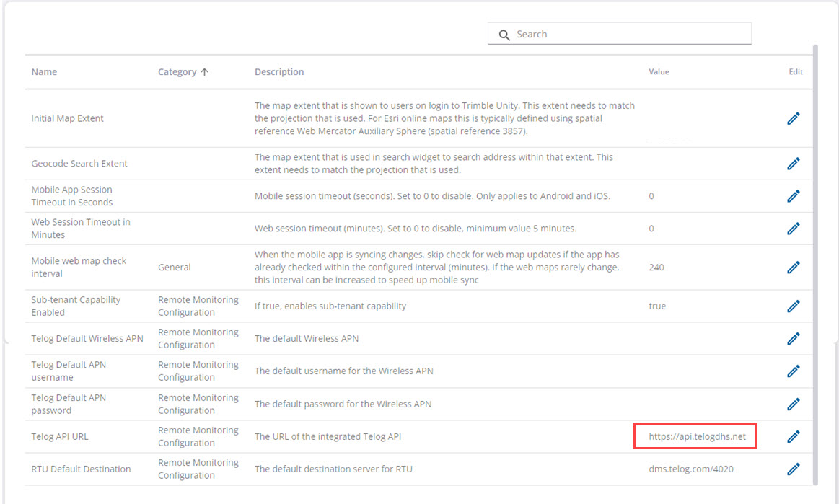
Task: Select the https://api.telogdhs.net URL value
Action: pos(696,436)
